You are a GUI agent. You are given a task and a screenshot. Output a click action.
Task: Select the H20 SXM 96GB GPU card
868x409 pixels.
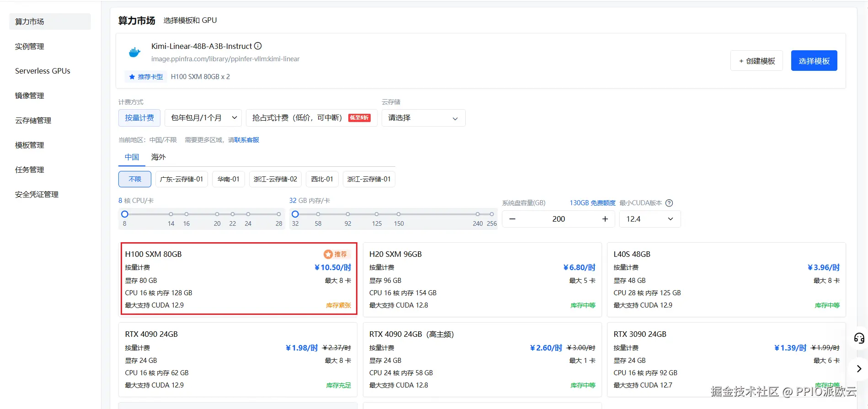[482, 279]
